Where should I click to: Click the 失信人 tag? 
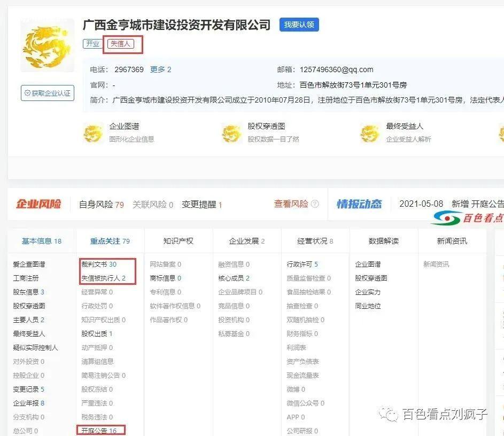click(121, 44)
